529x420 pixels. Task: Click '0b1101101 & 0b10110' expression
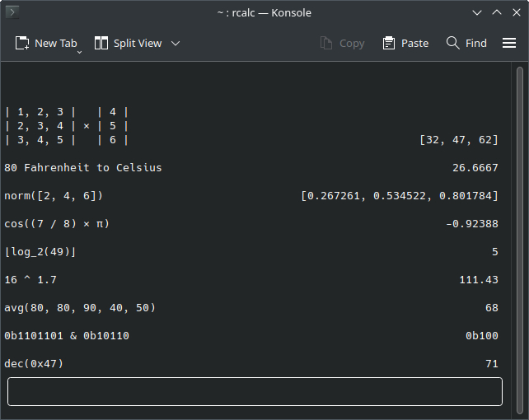(x=67, y=336)
